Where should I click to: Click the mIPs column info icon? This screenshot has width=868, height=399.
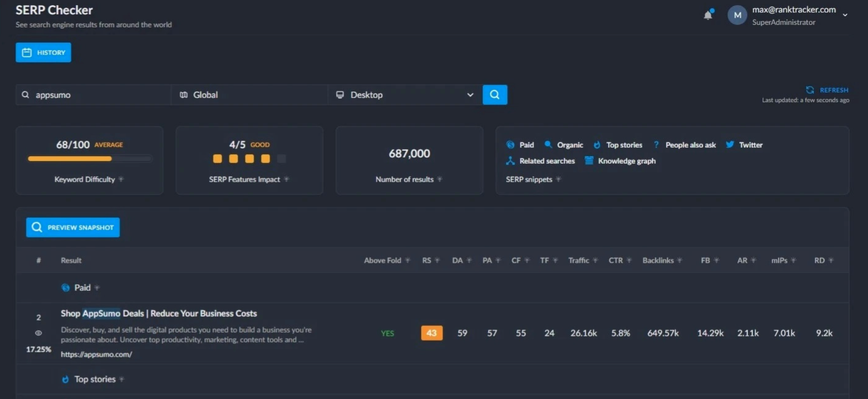794,261
